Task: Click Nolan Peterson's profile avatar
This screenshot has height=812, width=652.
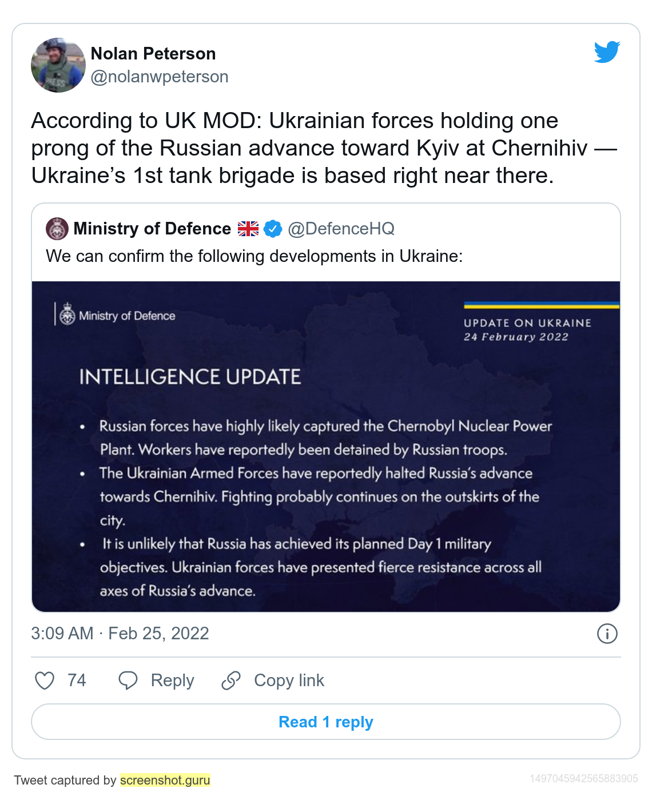Action: tap(58, 65)
